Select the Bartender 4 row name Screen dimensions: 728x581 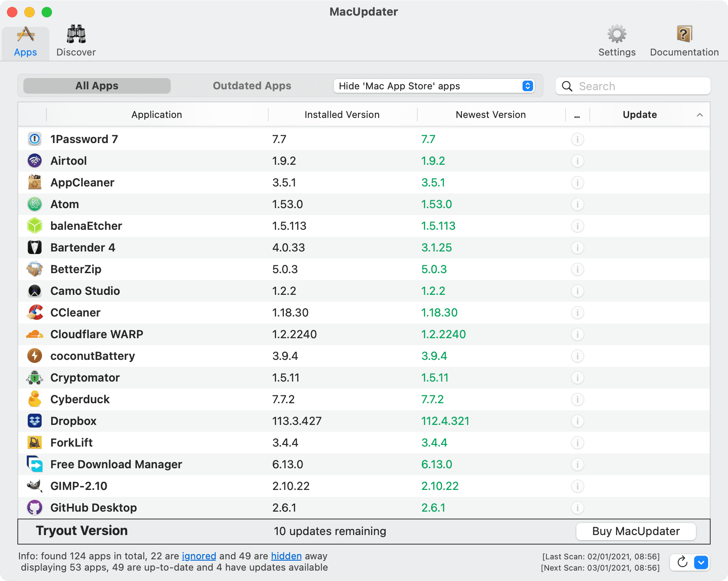pos(83,248)
